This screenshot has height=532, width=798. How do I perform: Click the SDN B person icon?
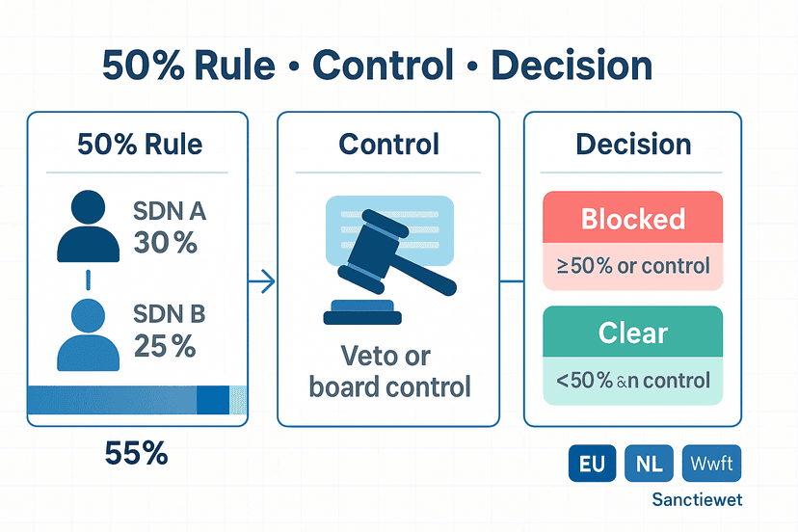[x=88, y=335]
